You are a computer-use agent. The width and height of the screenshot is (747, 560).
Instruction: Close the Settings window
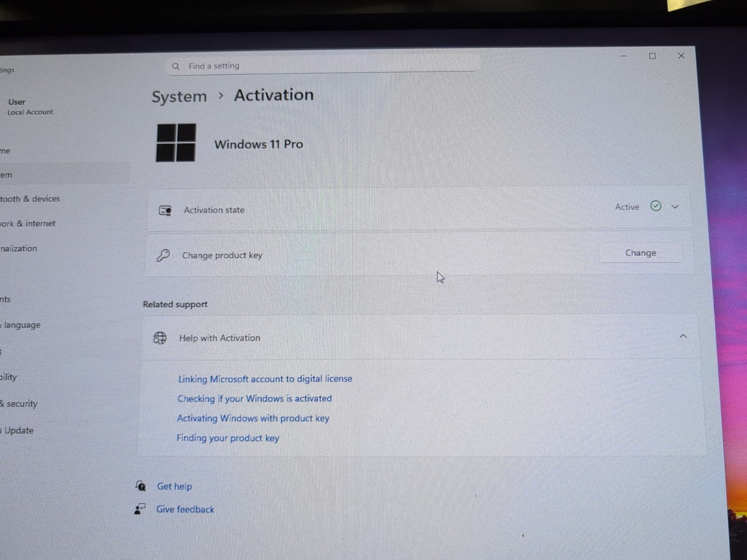click(x=681, y=55)
